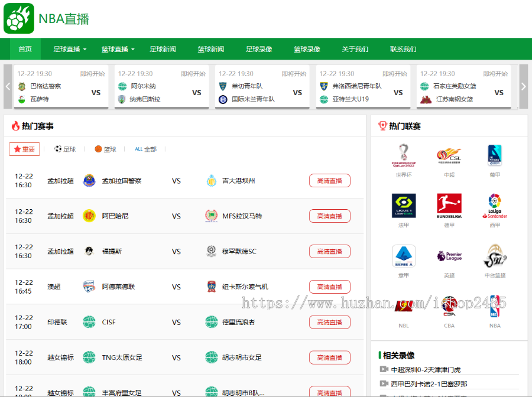Open the 足球新闻 menu item

point(163,49)
